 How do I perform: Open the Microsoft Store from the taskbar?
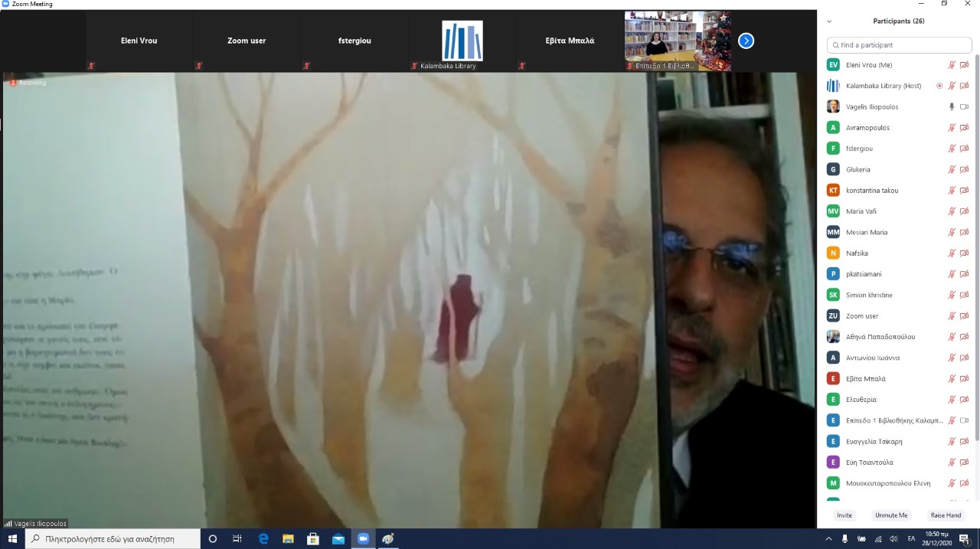[x=313, y=539]
